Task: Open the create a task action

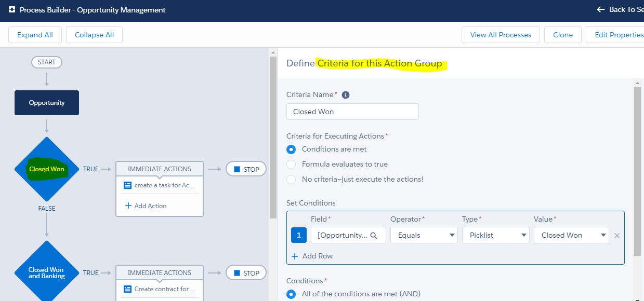Action: (160, 185)
